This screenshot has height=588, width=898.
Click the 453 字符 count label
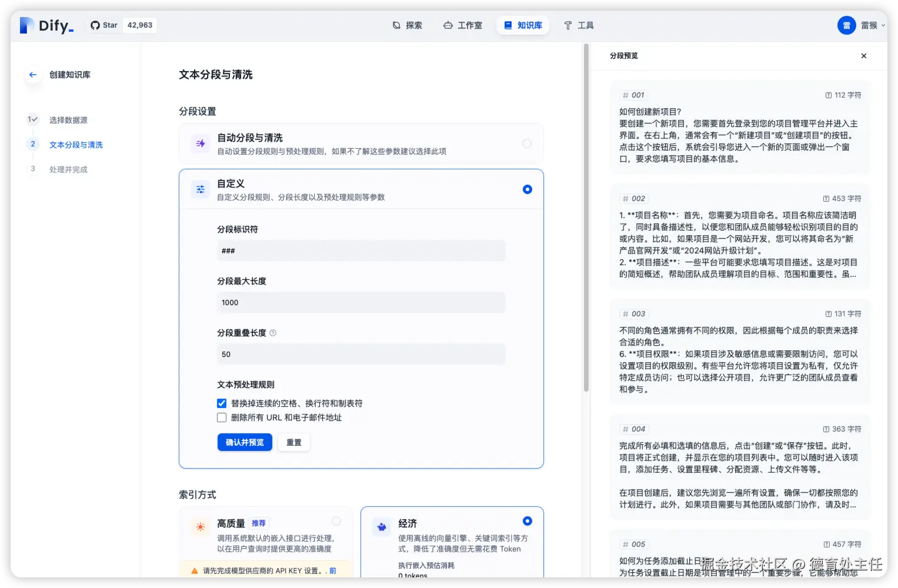tap(842, 199)
